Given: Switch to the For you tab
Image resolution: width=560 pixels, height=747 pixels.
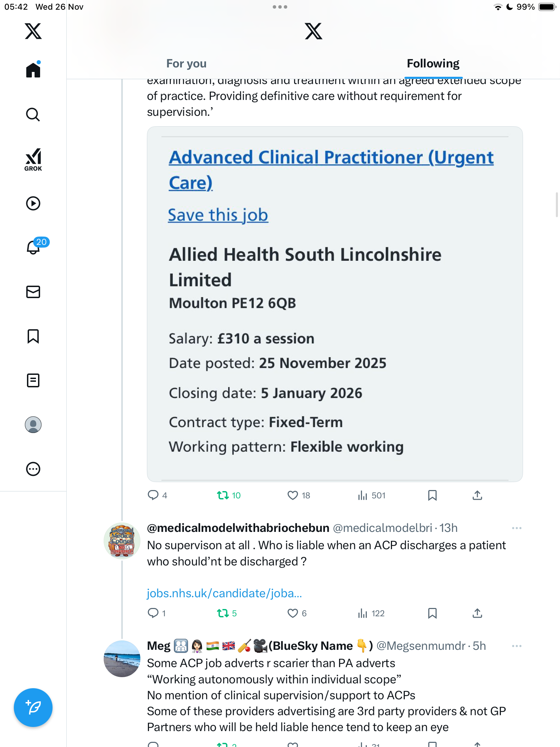Looking at the screenshot, I should [186, 64].
